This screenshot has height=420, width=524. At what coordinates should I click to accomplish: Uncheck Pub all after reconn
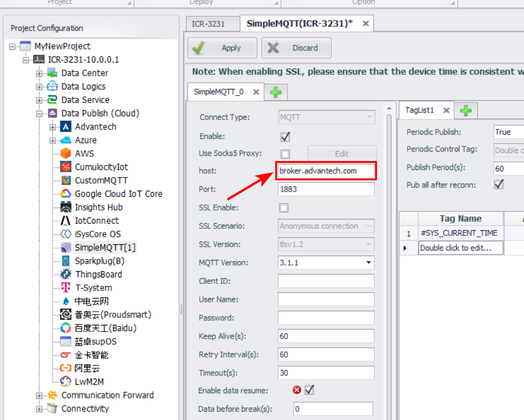coord(499,185)
